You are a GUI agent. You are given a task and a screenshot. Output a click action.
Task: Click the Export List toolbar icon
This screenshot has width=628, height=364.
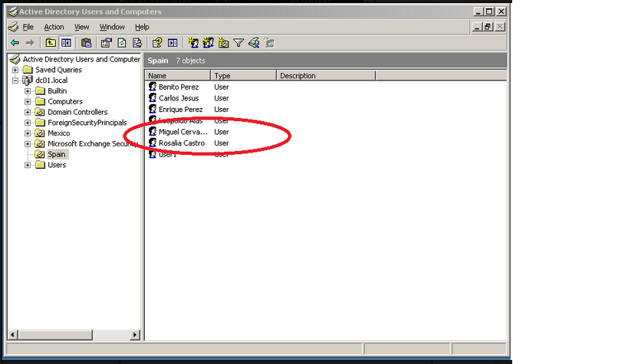point(137,42)
